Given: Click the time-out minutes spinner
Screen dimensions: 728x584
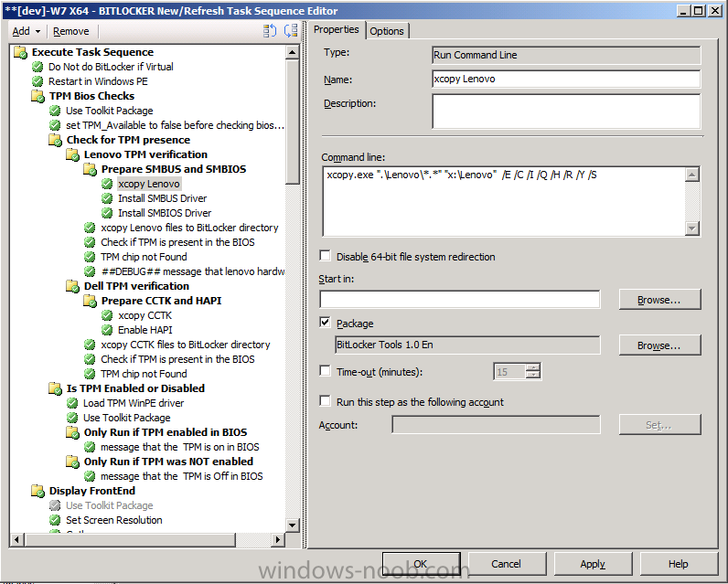Looking at the screenshot, I should click(533, 372).
